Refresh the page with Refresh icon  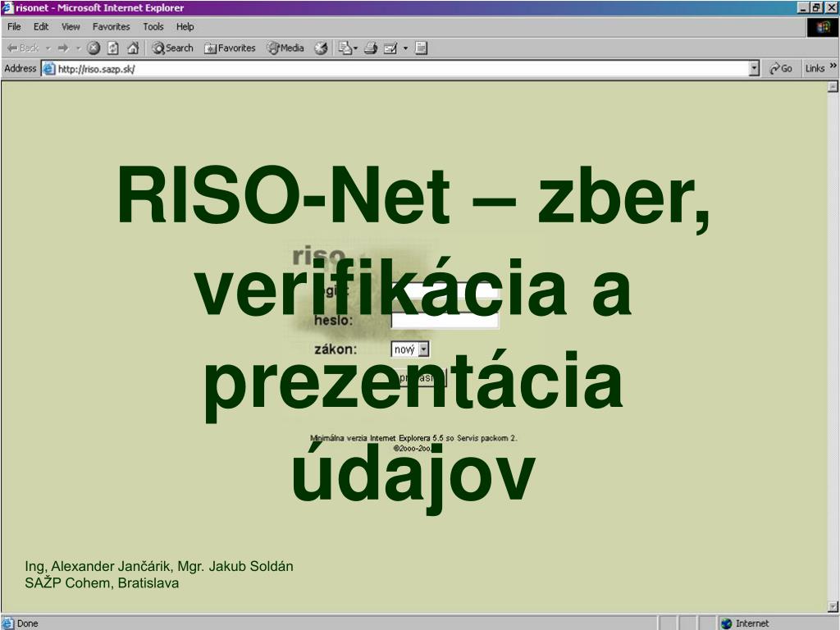coord(113,48)
